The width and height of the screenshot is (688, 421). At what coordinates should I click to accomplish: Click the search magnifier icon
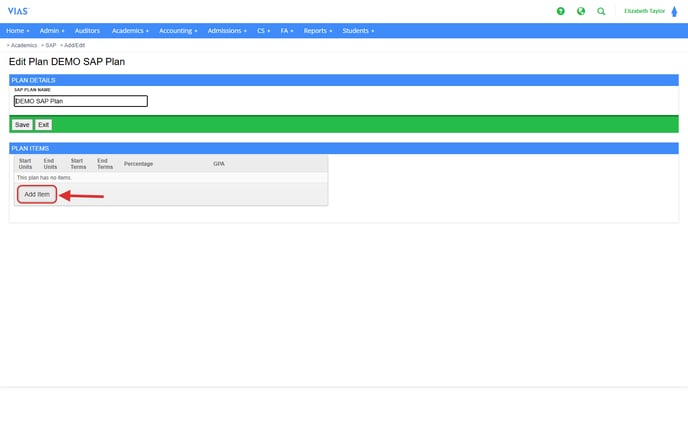click(601, 11)
